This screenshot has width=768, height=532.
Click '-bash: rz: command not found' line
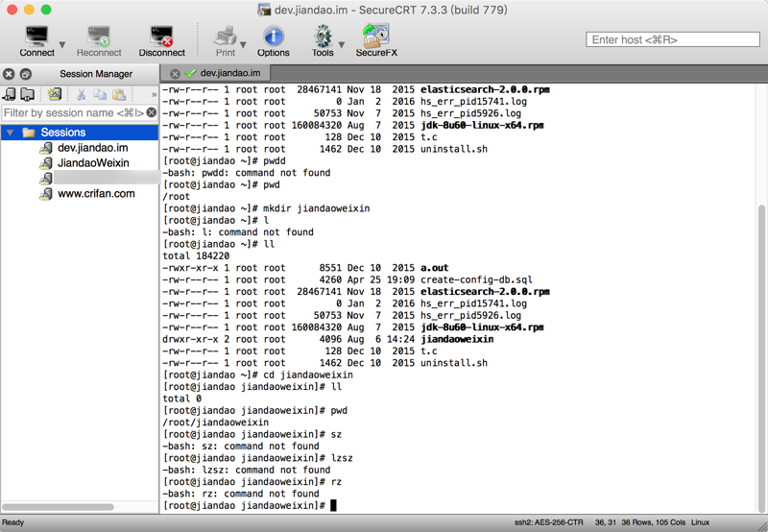[x=241, y=494]
